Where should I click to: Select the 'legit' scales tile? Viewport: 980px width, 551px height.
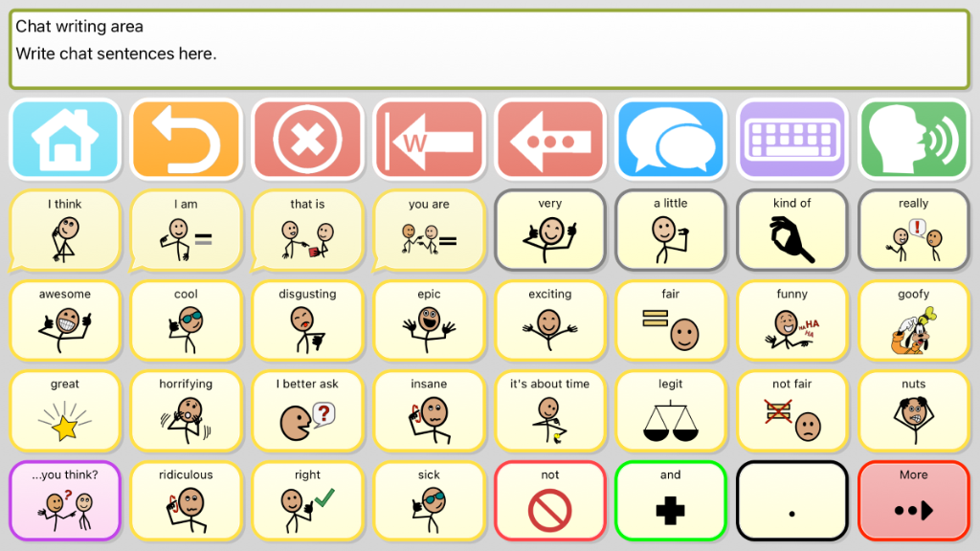pos(671,411)
